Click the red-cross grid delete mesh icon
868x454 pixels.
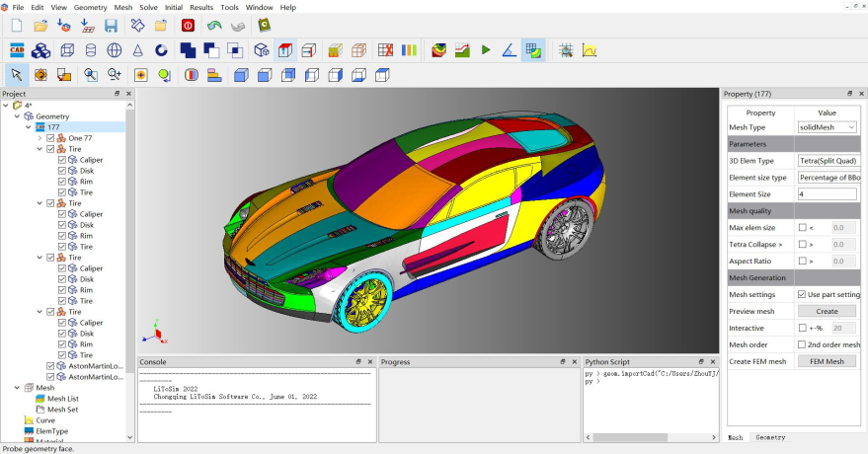coord(385,50)
